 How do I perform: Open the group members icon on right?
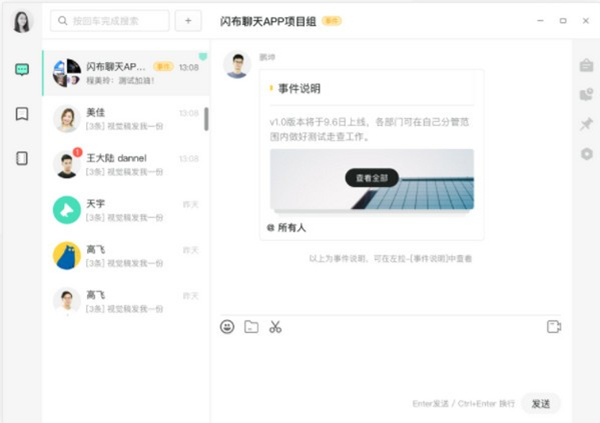tap(586, 95)
